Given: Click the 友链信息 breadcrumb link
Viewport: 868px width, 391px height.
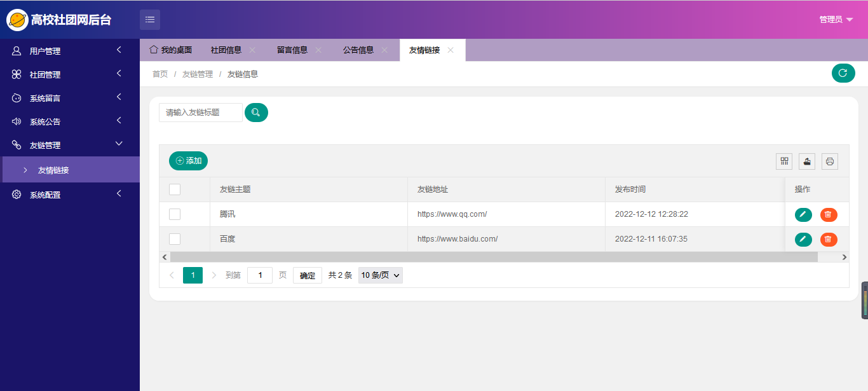Looking at the screenshot, I should (243, 74).
